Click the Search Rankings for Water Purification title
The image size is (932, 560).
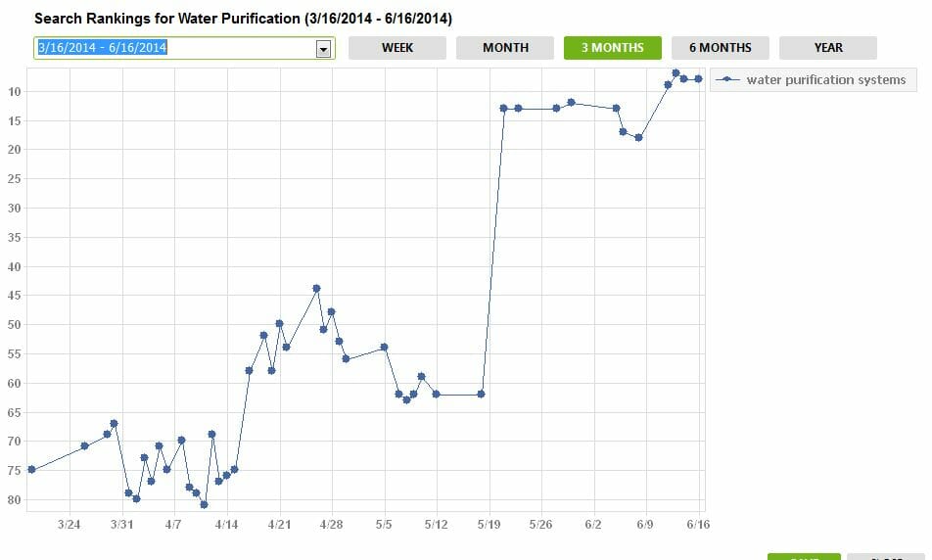243,19
